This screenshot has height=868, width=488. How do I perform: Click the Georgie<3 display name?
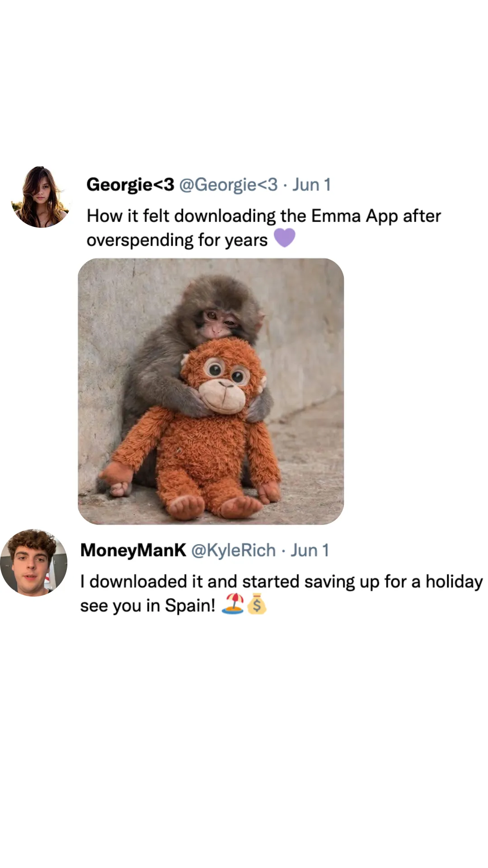(130, 184)
